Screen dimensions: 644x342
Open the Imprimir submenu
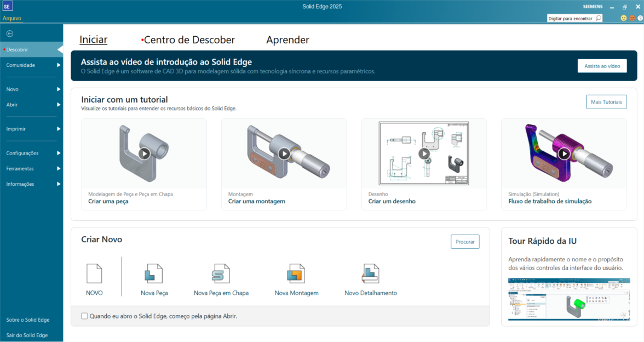pyautogui.click(x=16, y=129)
